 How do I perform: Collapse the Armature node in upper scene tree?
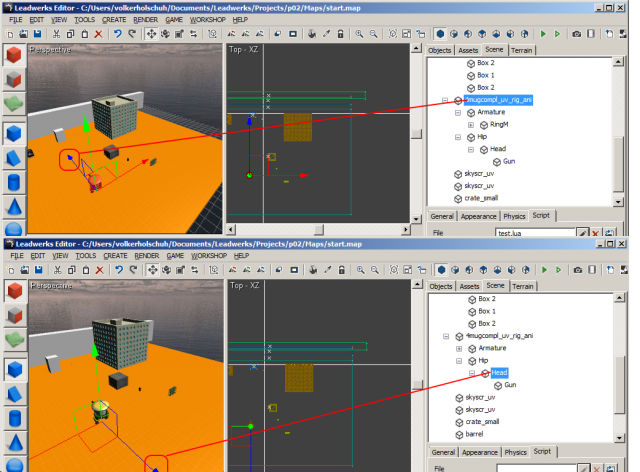[x=457, y=112]
